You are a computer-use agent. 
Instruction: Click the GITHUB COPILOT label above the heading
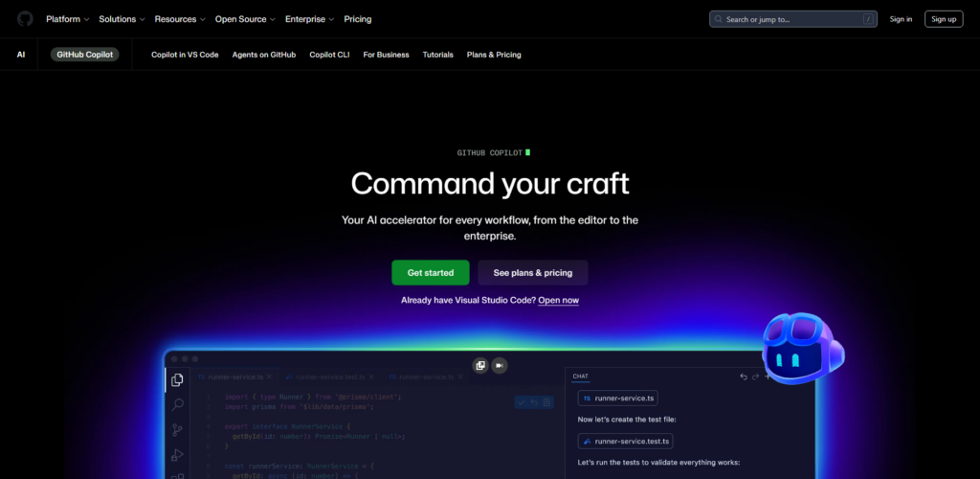(490, 152)
